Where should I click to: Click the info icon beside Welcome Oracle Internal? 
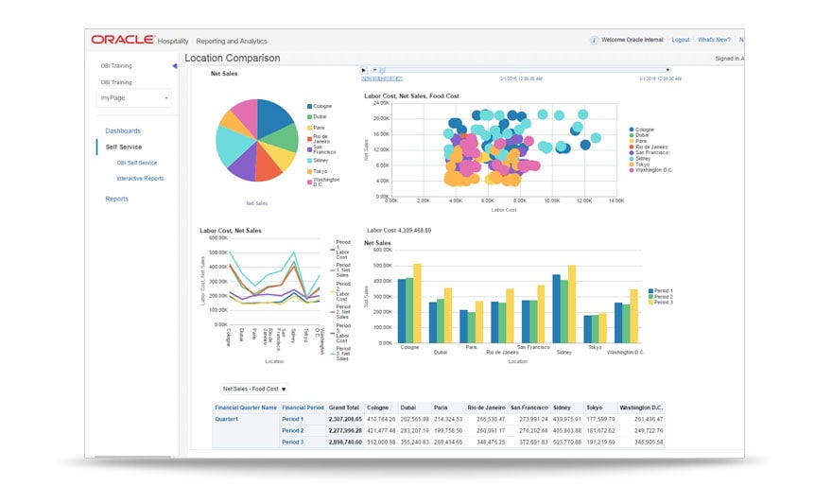click(x=594, y=41)
